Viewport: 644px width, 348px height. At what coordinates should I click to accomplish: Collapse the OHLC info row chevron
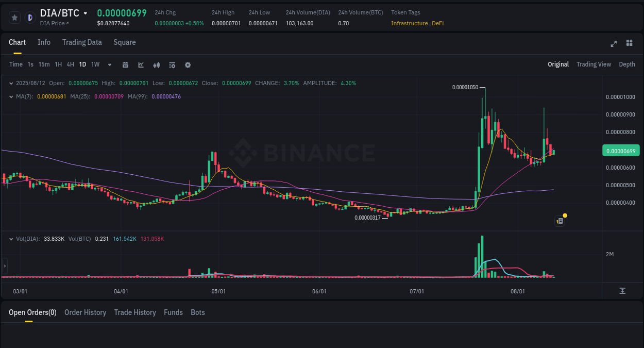coord(11,83)
